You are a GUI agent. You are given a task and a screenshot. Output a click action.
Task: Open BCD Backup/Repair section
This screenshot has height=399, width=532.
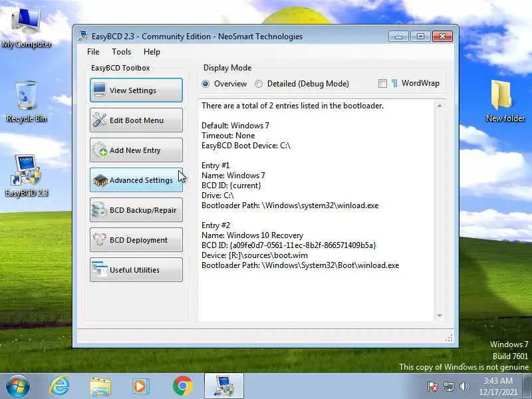[x=136, y=210]
